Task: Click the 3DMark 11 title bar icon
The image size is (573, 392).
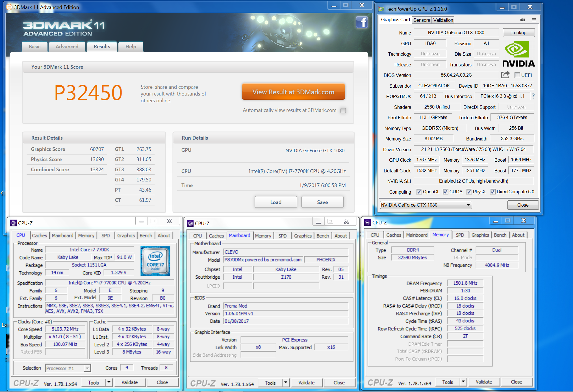Action: (9, 7)
